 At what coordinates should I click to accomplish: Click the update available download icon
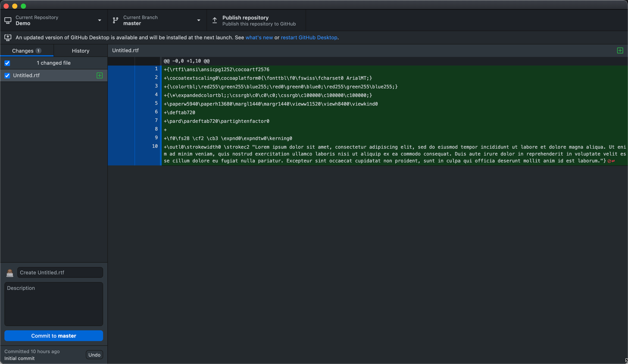click(x=8, y=37)
